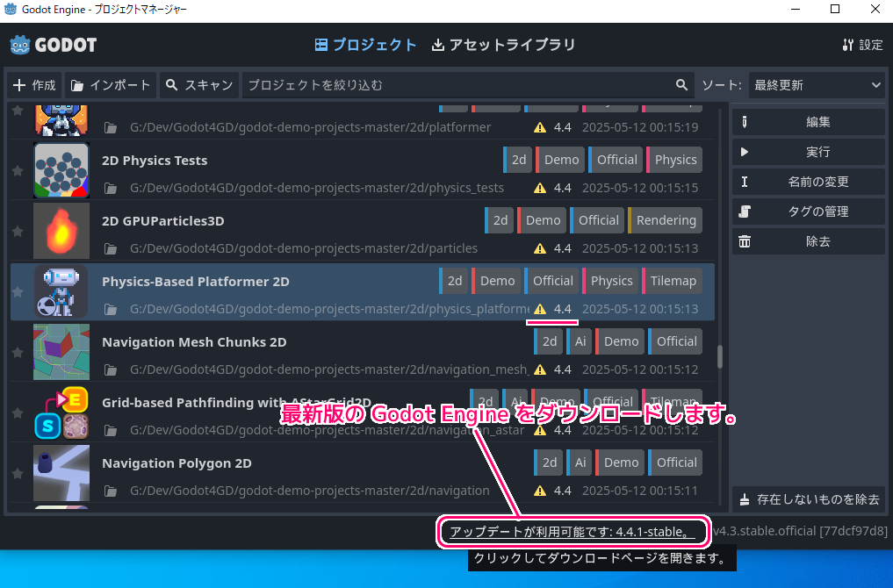
Task: Click the project list vertical scrollbar
Action: pyautogui.click(x=720, y=356)
